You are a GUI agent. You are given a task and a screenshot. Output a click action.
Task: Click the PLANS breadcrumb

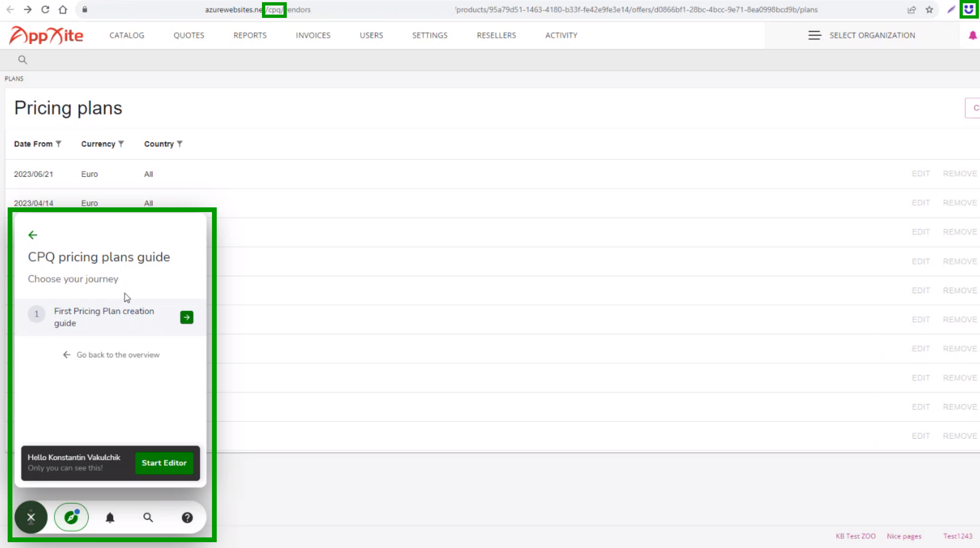tap(14, 79)
